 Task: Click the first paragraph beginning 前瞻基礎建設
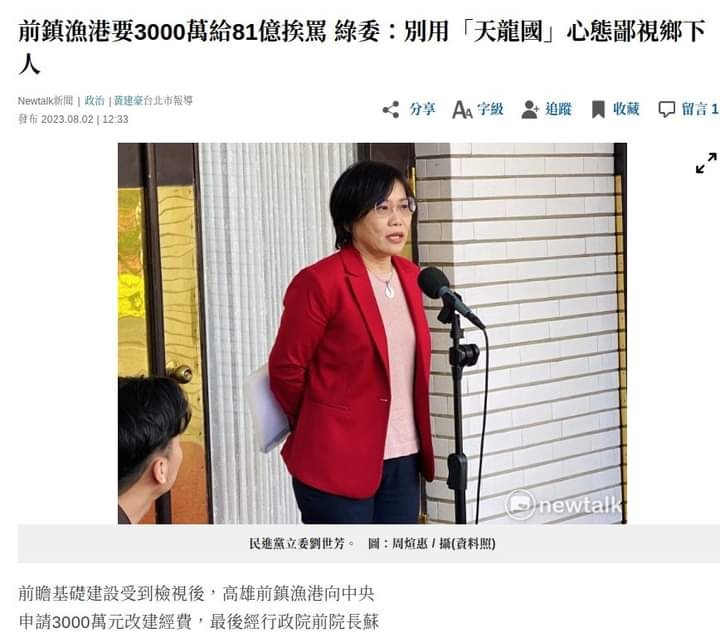198,607
